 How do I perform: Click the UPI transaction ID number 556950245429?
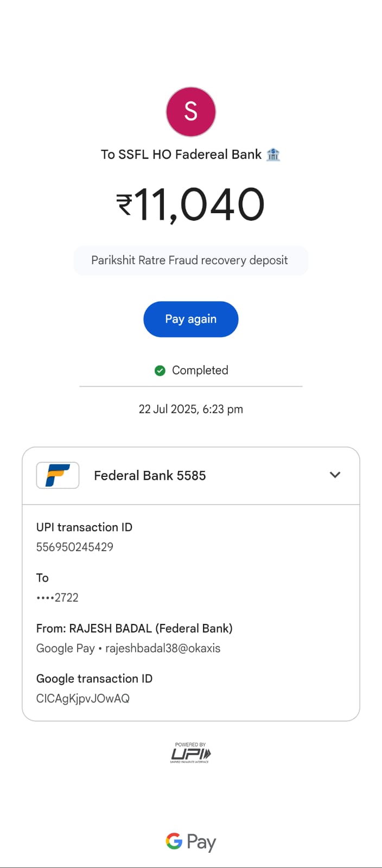point(75,547)
